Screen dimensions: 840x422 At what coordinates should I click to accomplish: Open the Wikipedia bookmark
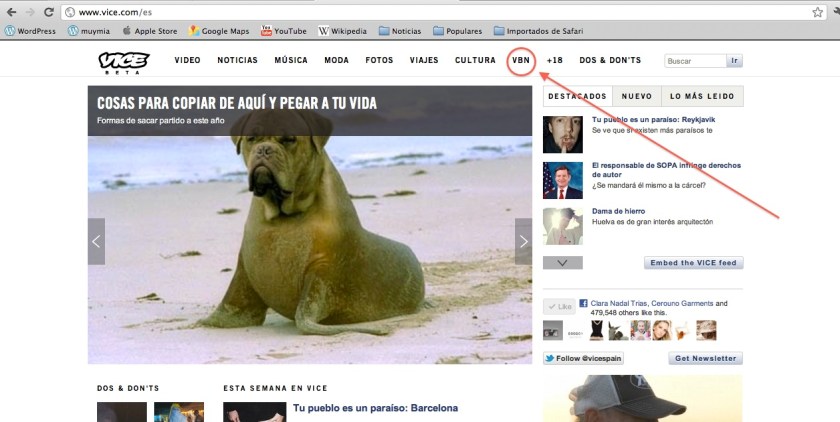click(x=343, y=31)
